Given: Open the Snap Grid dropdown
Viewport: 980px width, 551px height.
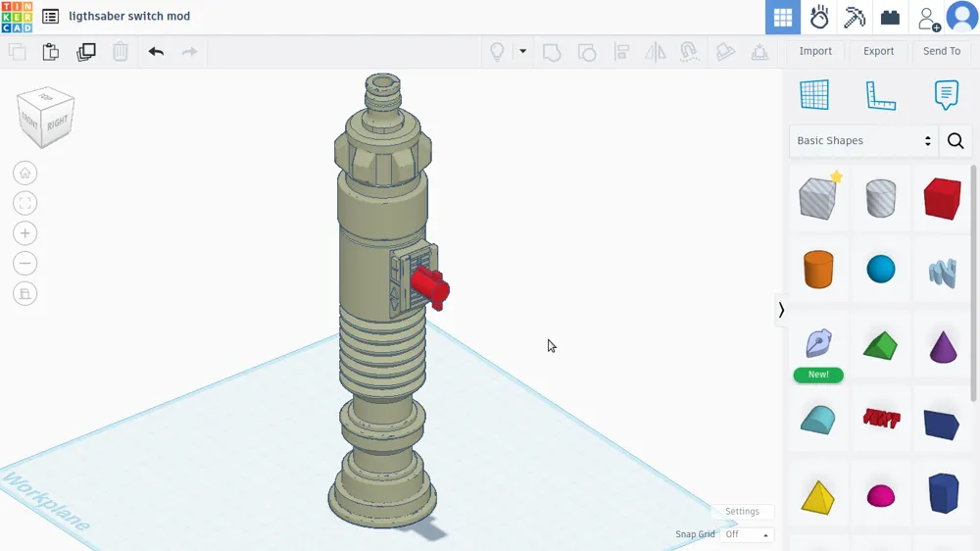Looking at the screenshot, I should click(748, 534).
